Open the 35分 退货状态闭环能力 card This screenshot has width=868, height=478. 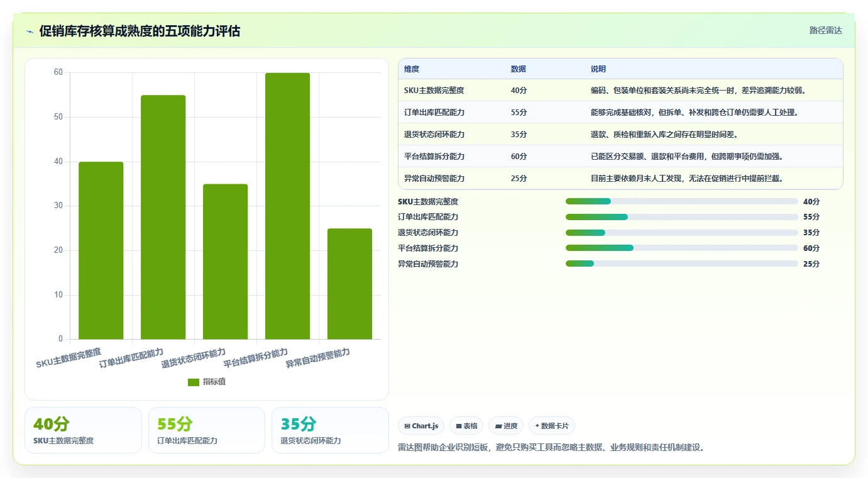(x=330, y=430)
